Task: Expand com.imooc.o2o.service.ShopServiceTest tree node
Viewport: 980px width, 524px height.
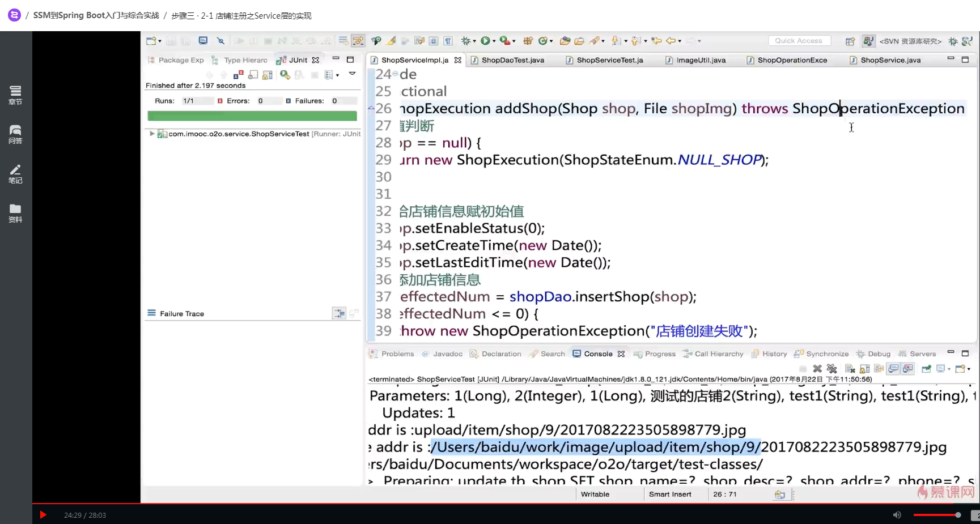Action: pos(152,134)
